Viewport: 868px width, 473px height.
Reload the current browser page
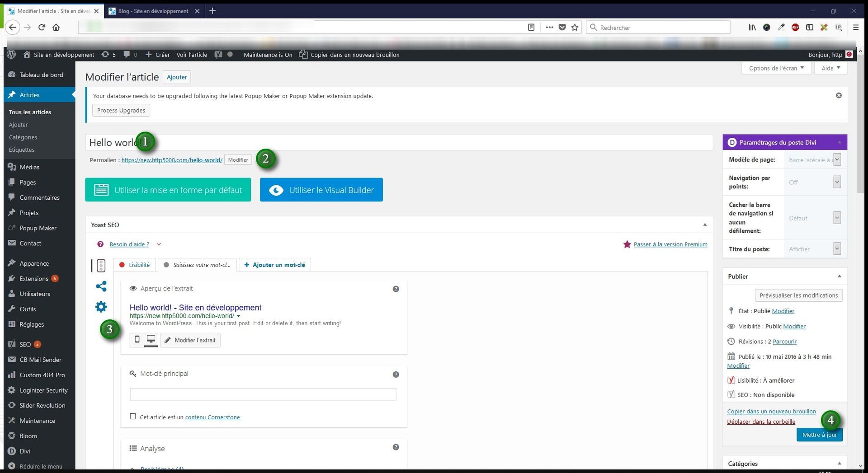point(42,27)
